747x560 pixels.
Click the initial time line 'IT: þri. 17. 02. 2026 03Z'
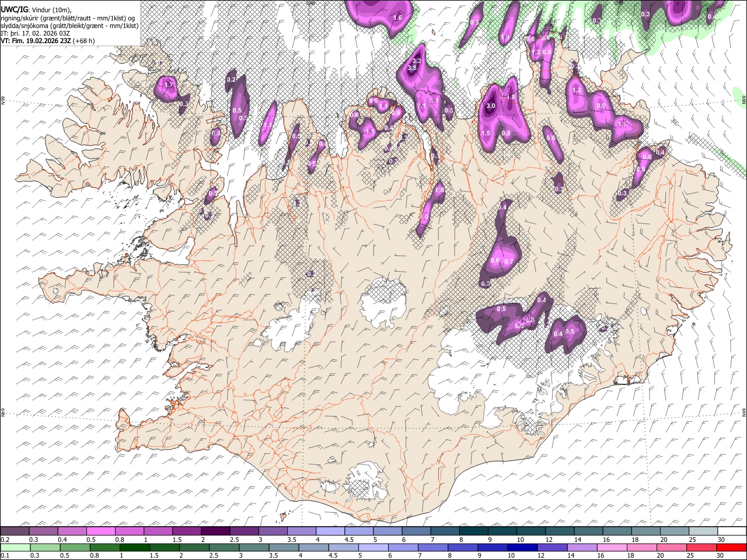36,33
